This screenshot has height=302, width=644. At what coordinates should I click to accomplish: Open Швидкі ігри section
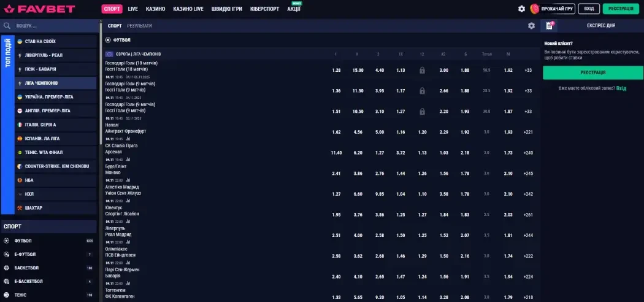(227, 9)
